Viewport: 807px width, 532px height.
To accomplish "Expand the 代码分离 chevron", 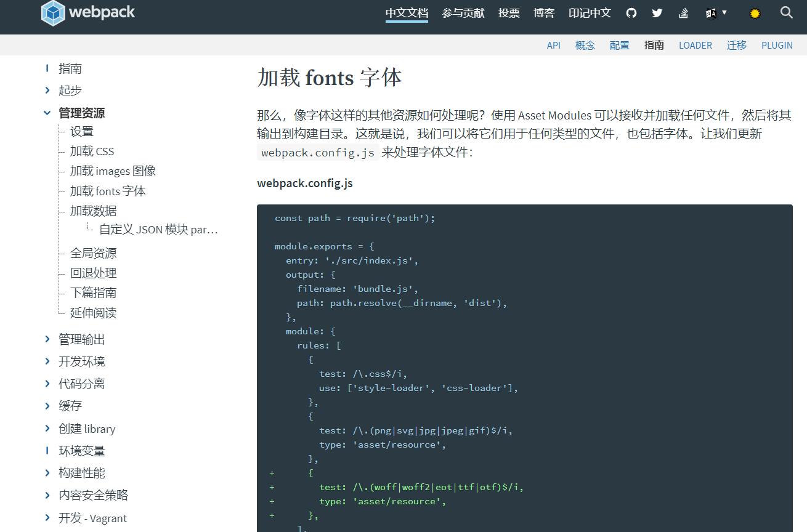I will tap(47, 383).
